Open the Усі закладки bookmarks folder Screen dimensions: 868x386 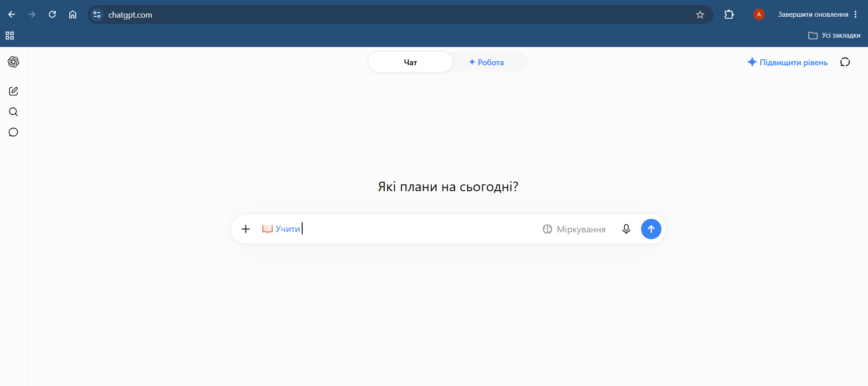(834, 35)
